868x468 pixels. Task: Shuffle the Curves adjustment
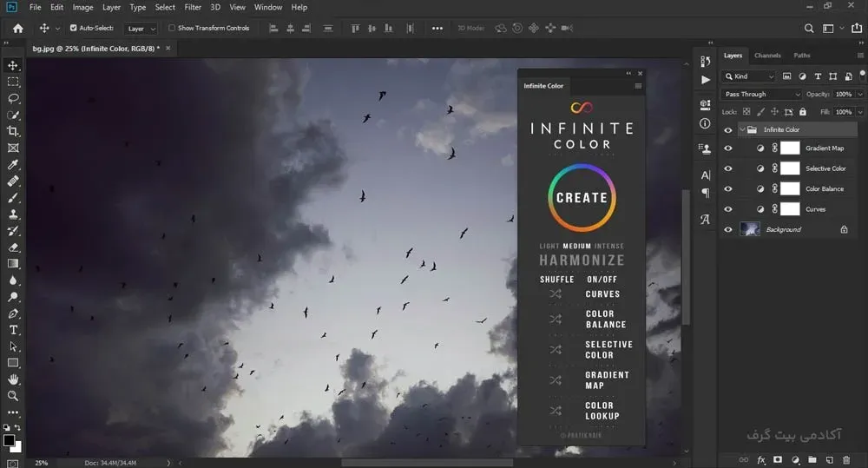[556, 294]
